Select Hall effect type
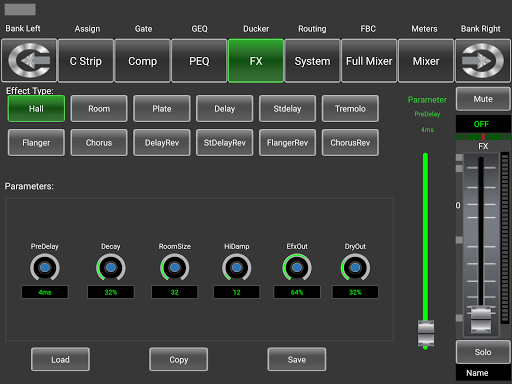The width and height of the screenshot is (512, 384). pos(36,109)
